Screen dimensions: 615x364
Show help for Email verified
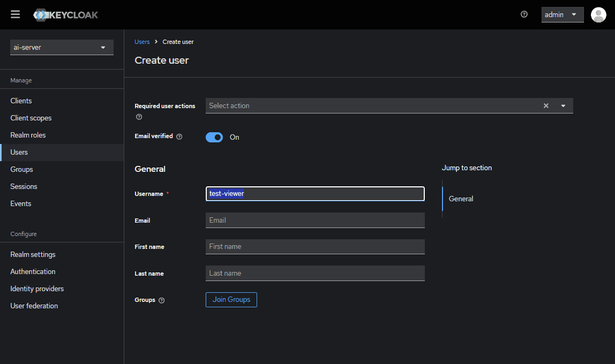point(179,136)
